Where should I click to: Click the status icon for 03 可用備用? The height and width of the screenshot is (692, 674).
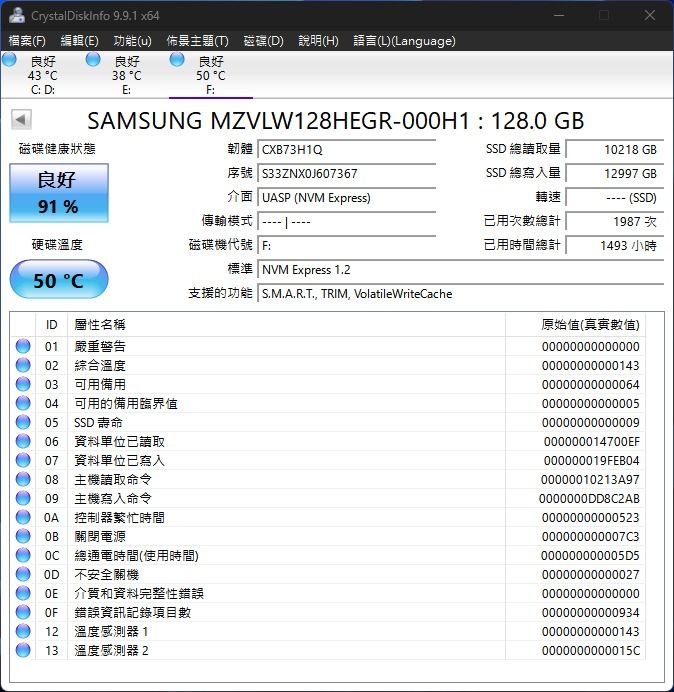(x=23, y=384)
